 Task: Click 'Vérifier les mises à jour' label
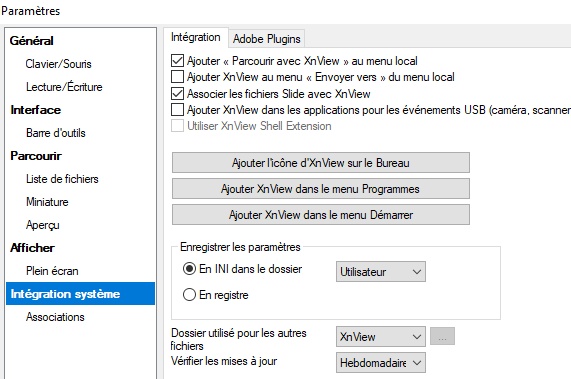pyautogui.click(x=224, y=361)
